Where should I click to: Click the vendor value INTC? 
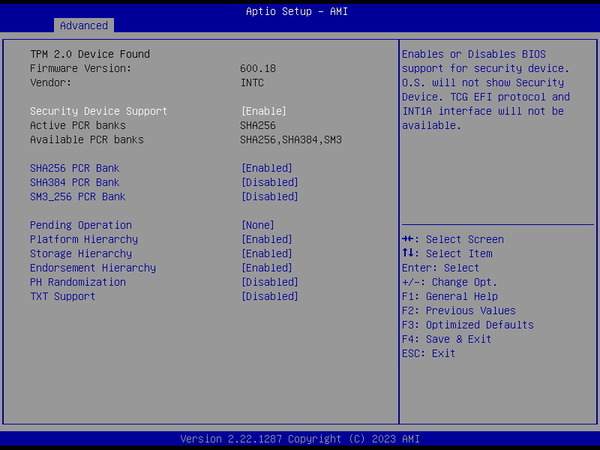(252, 82)
